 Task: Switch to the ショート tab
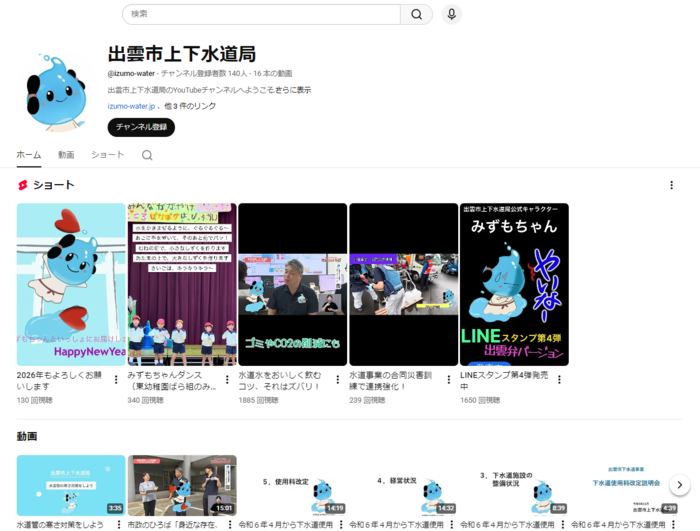[108, 155]
